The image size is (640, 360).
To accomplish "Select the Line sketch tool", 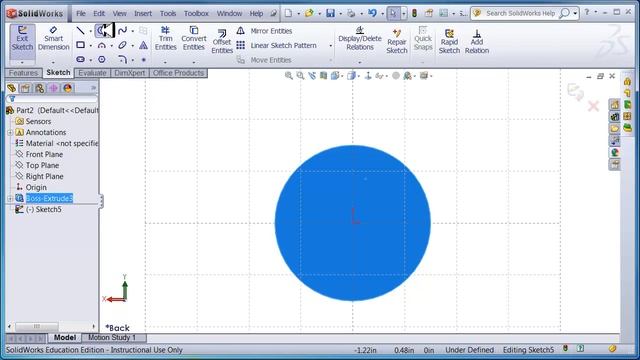I will point(80,31).
